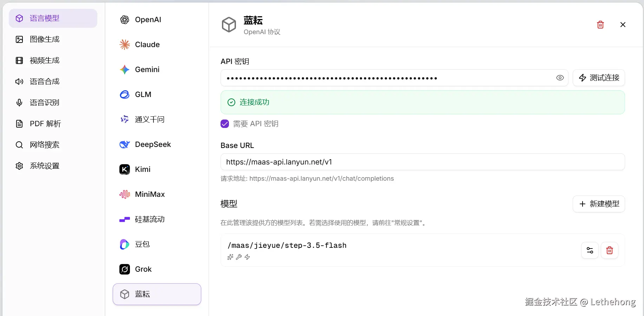Select the Claude provider logo
Viewport: 644px width, 316px height.
click(125, 45)
